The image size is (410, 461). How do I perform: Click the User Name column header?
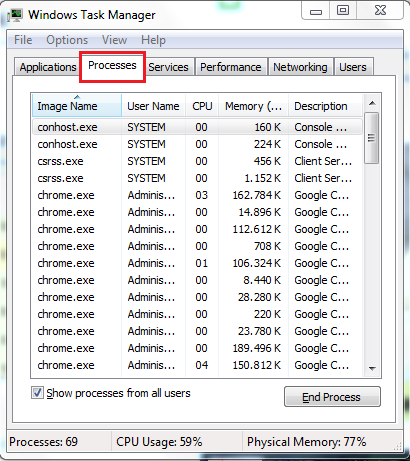click(x=153, y=106)
